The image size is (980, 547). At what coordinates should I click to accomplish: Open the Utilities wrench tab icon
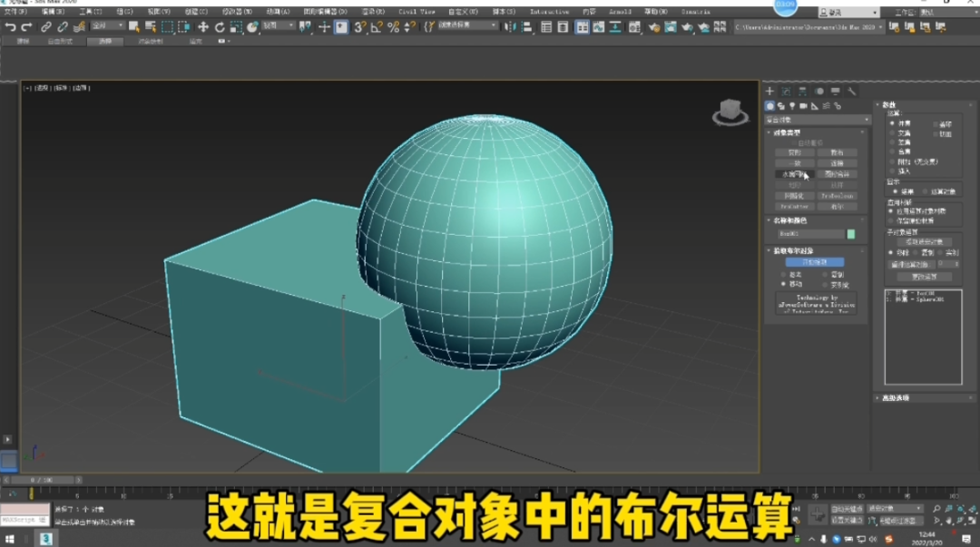[x=852, y=92]
